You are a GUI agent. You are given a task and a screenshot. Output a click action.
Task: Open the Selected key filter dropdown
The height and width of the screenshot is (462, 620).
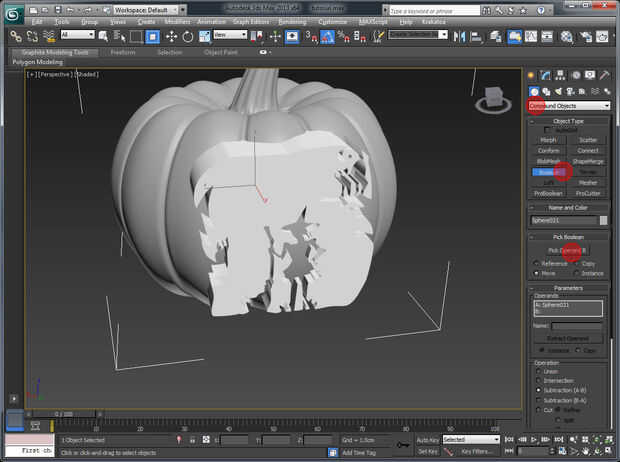click(470, 439)
